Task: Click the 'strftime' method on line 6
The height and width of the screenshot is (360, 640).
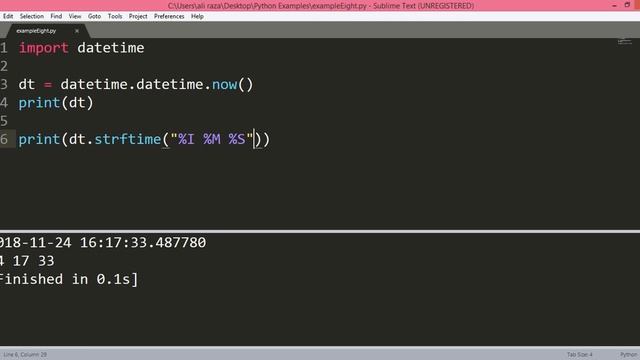Action: click(128, 139)
